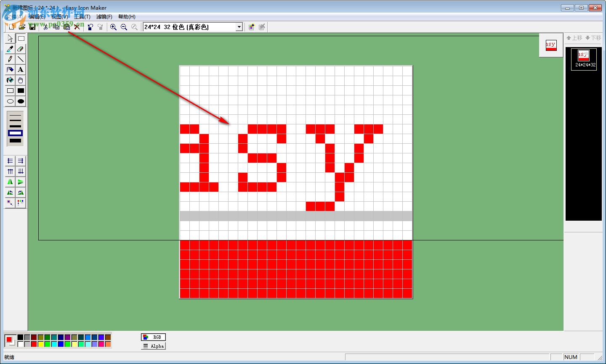The width and height of the screenshot is (606, 364).
Task: Pick the maroon dark red swatch
Action: coord(34,337)
